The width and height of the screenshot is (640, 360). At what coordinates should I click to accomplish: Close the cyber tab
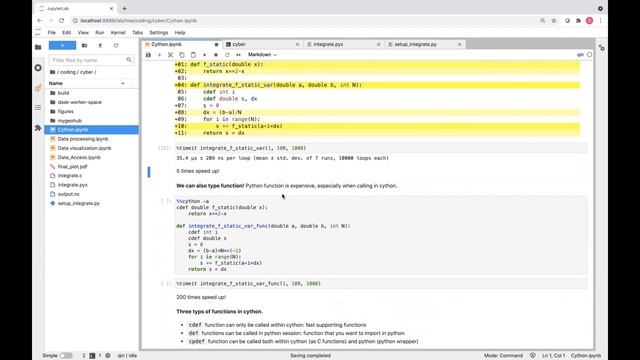tap(297, 44)
